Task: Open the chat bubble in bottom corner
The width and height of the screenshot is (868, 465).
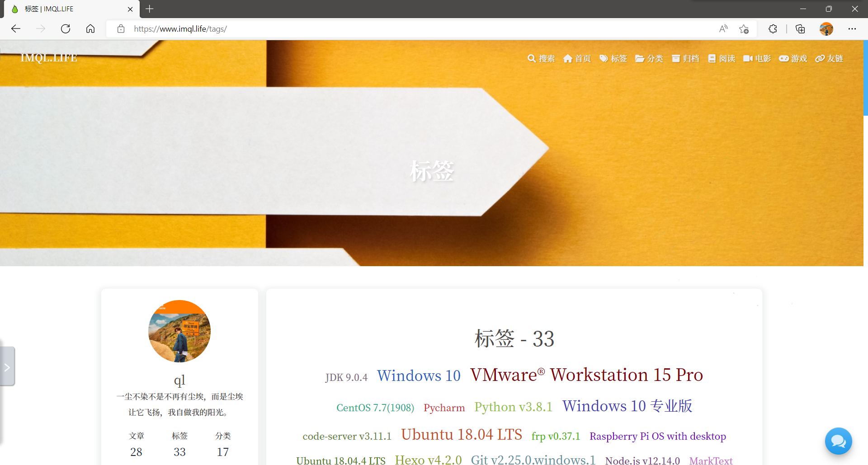Action: 839,441
